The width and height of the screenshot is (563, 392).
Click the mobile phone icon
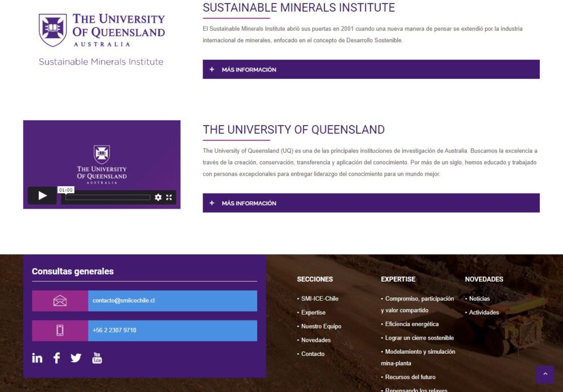click(60, 331)
